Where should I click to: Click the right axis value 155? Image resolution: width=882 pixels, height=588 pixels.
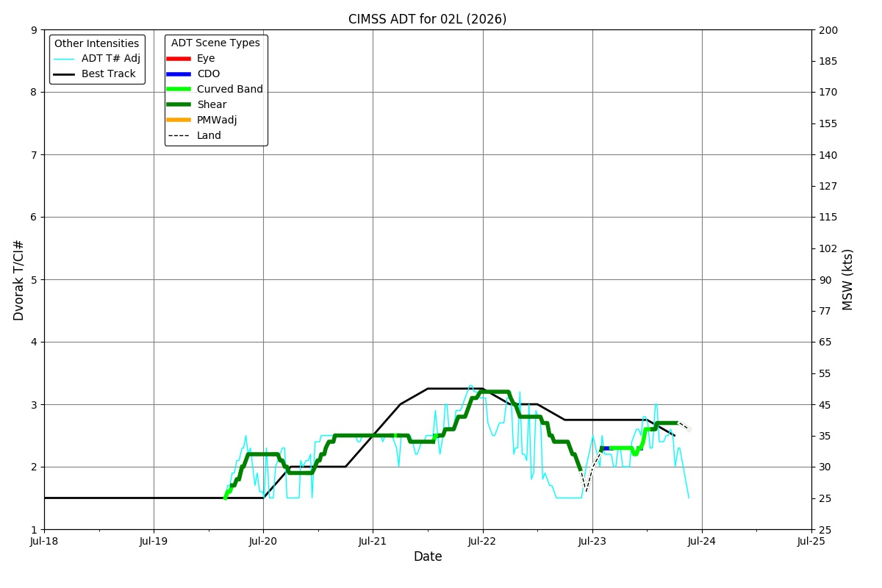tap(826, 123)
